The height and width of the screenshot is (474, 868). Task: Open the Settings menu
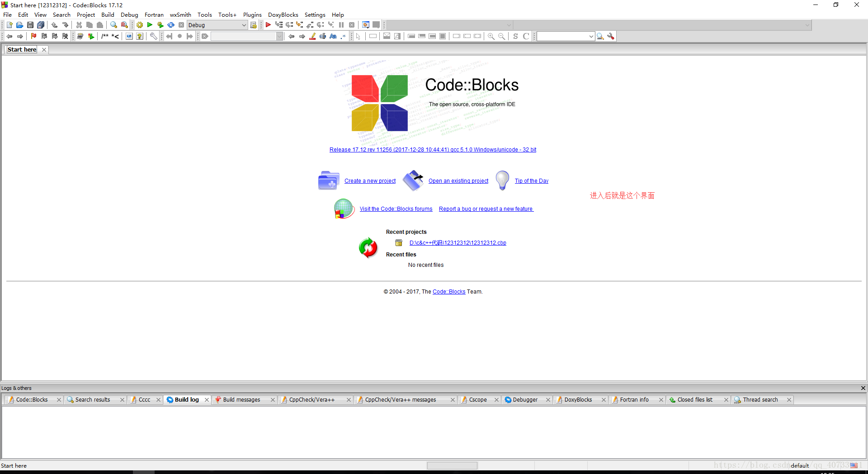click(x=315, y=14)
